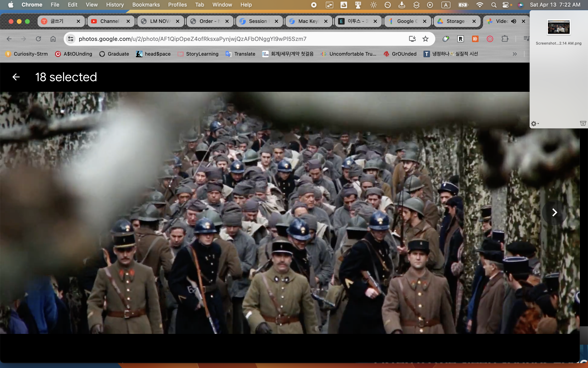The height and width of the screenshot is (368, 588).
Task: Mute the Video tab audio icon
Action: pos(513,21)
